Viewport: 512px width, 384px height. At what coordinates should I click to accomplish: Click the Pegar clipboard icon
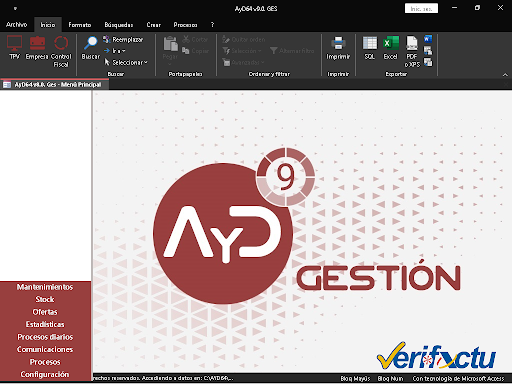click(x=170, y=44)
